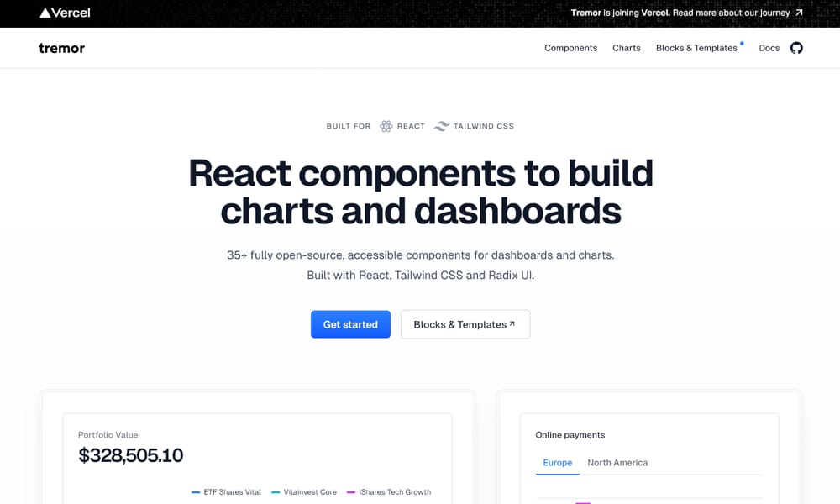
Task: Open the Charts navigation item
Action: point(627,48)
